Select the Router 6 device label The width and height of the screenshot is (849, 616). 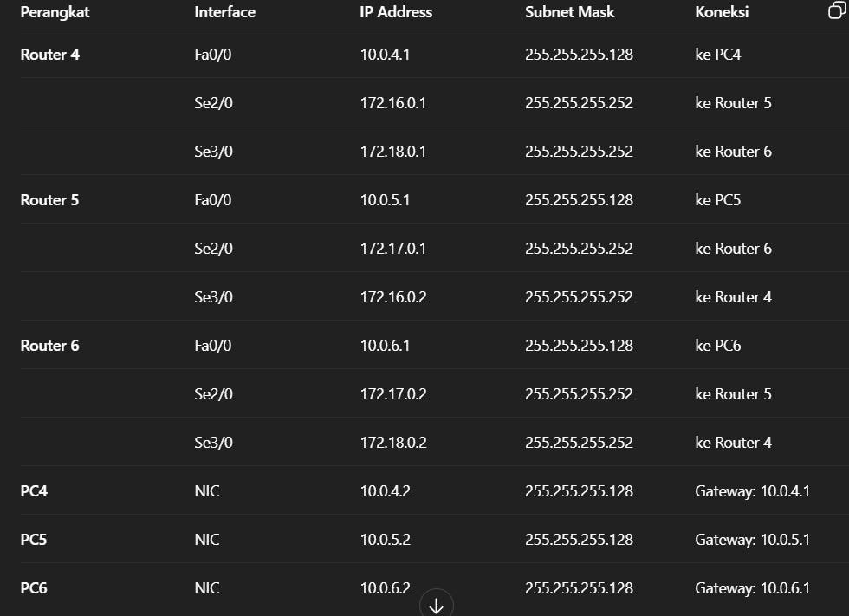tap(50, 346)
